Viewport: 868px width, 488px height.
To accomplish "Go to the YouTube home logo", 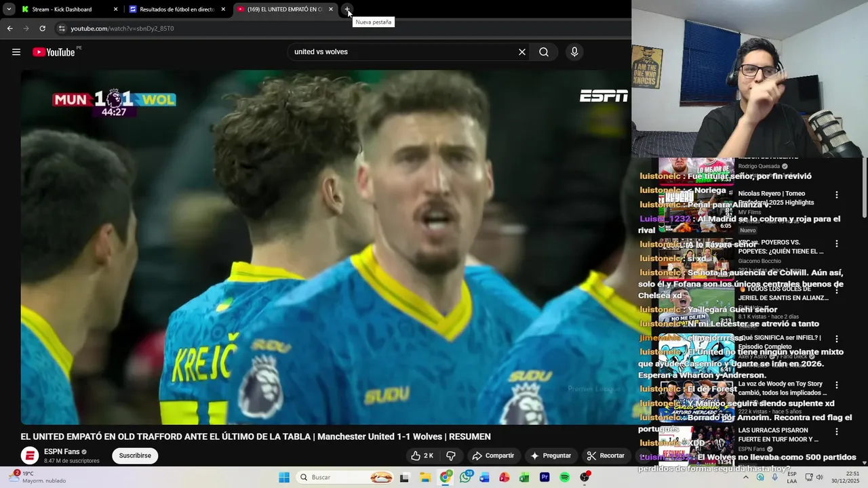I will [x=54, y=52].
